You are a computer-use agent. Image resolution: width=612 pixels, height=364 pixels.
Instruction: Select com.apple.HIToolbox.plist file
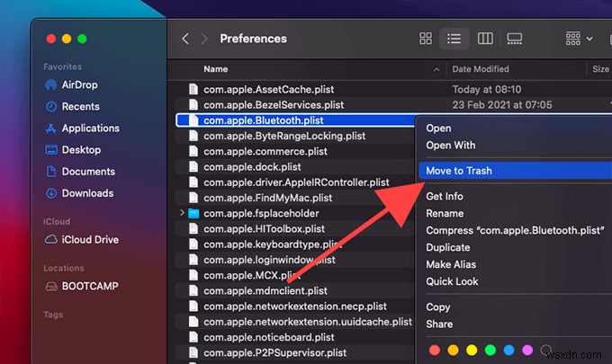coord(264,229)
